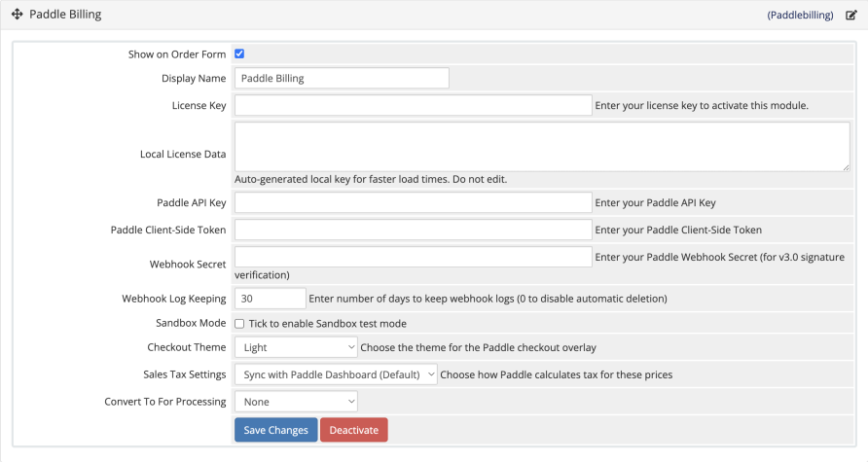Click the (Paddlebilling) link
Viewport: 868px width, 462px height.
click(x=800, y=15)
